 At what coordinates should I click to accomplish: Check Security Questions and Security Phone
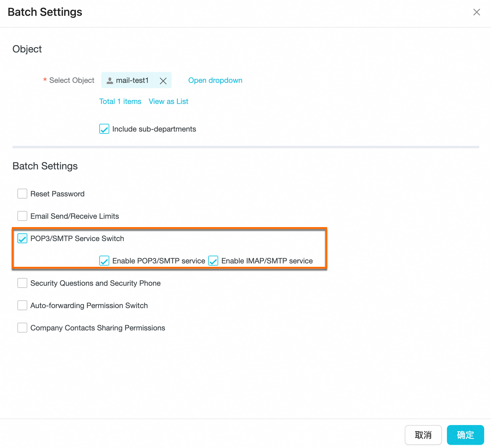pos(22,283)
